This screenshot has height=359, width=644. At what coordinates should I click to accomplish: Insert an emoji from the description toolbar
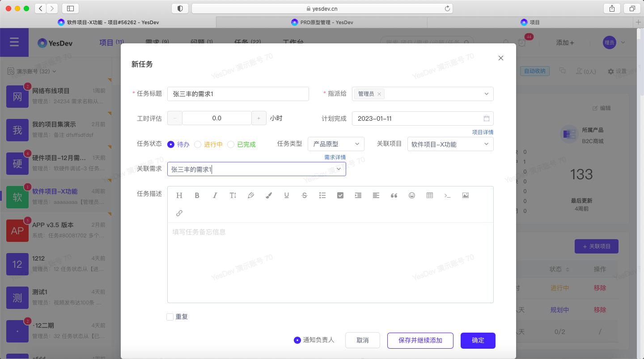412,195
